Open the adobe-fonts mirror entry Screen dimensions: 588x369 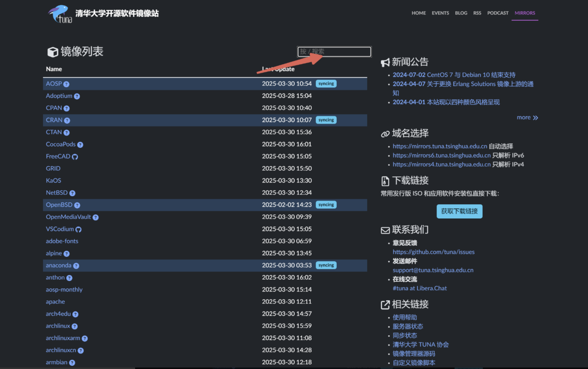click(62, 241)
